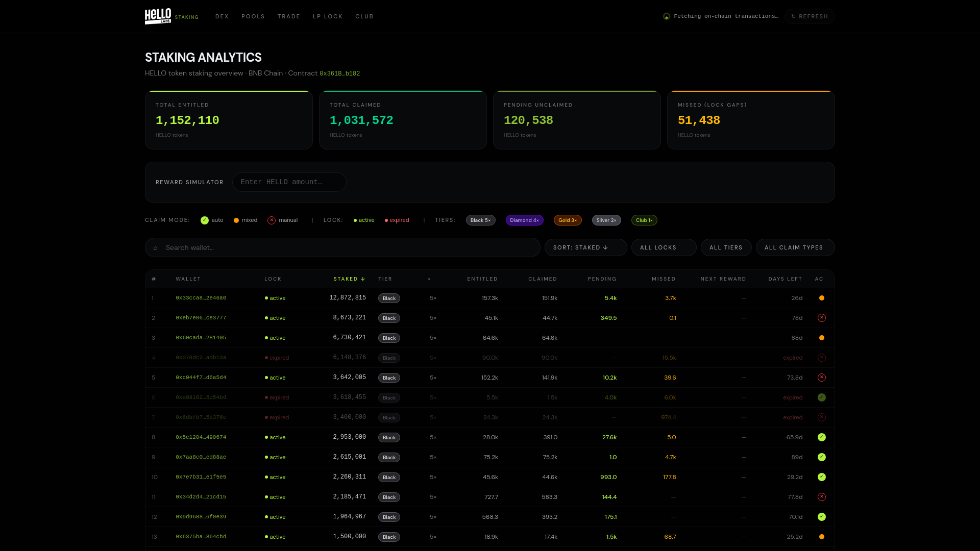The width and height of the screenshot is (980, 551).
Task: Click the mixed claim mode orange dot
Action: (x=236, y=220)
